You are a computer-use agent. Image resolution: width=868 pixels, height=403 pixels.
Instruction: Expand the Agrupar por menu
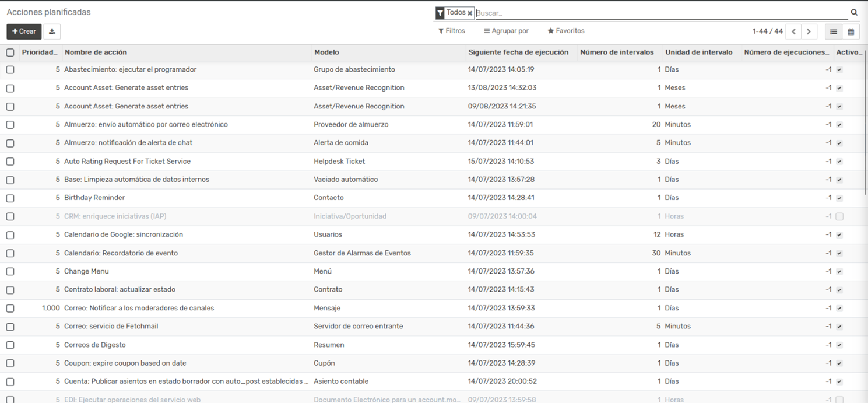(506, 31)
